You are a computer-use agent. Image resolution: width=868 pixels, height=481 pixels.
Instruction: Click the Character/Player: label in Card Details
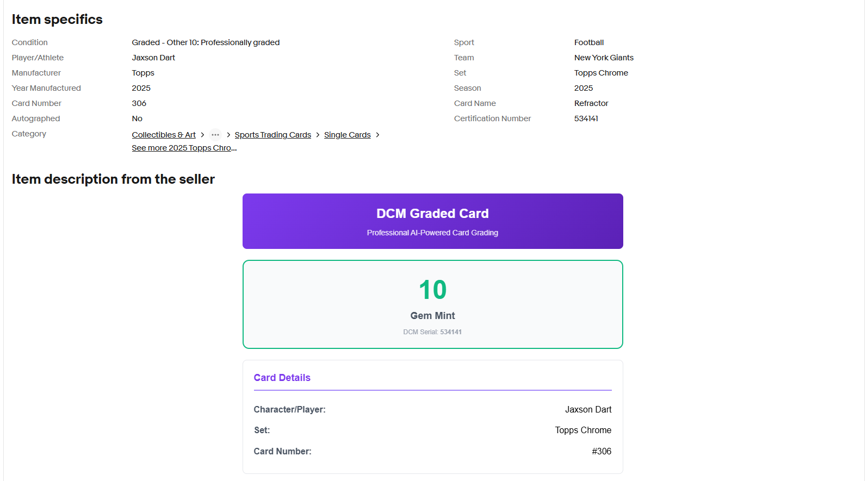coord(289,410)
